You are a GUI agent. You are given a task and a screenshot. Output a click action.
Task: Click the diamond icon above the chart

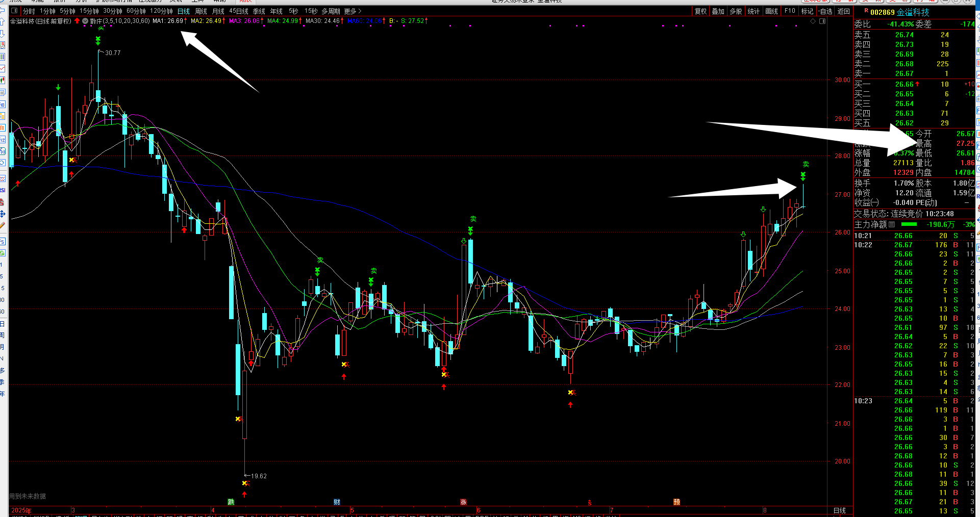click(x=813, y=21)
